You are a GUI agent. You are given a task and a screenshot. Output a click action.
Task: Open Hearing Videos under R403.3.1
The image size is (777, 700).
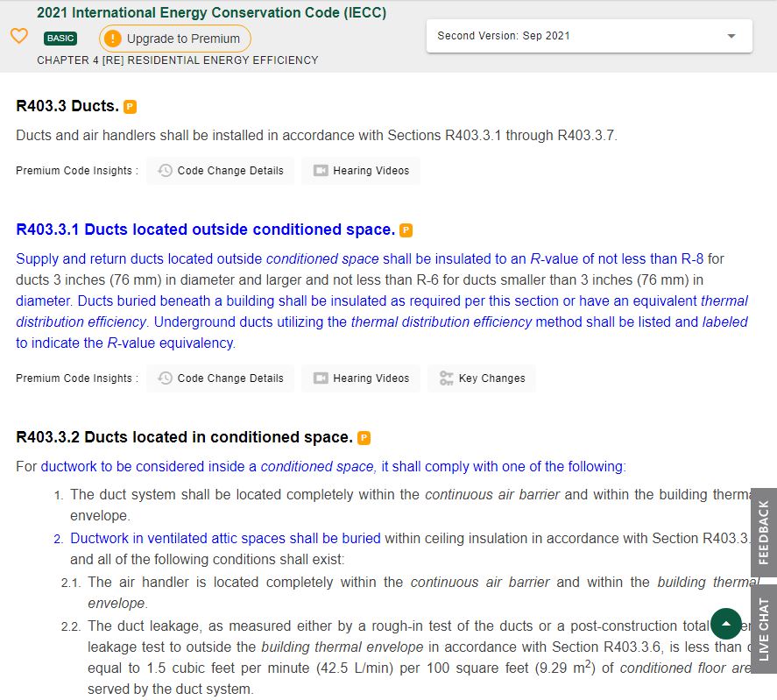[361, 378]
